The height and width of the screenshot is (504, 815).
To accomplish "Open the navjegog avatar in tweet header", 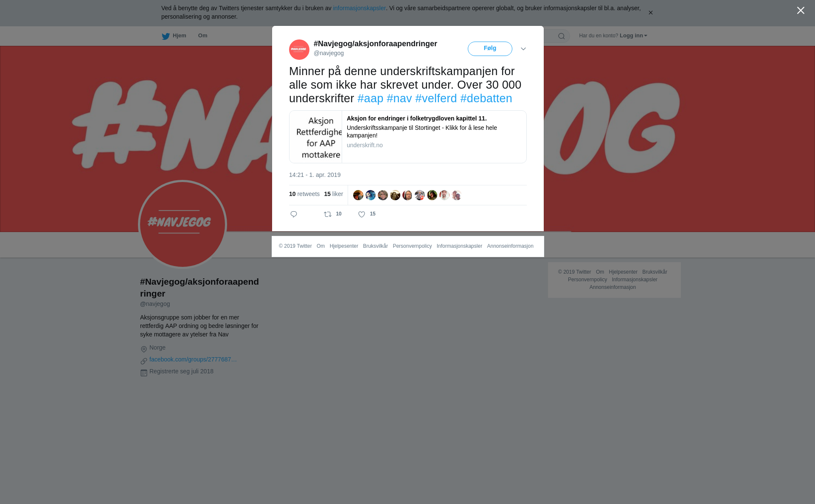I will coord(299,50).
